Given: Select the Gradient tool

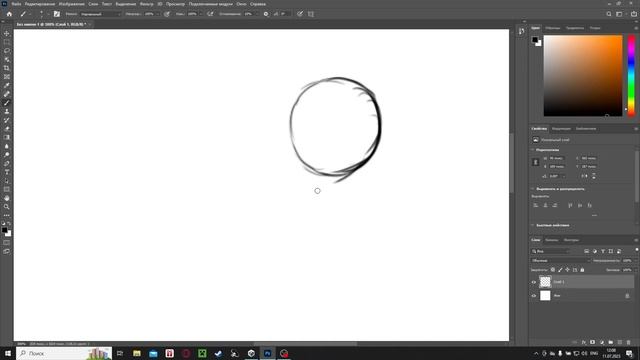Looking at the screenshot, I should (7, 138).
